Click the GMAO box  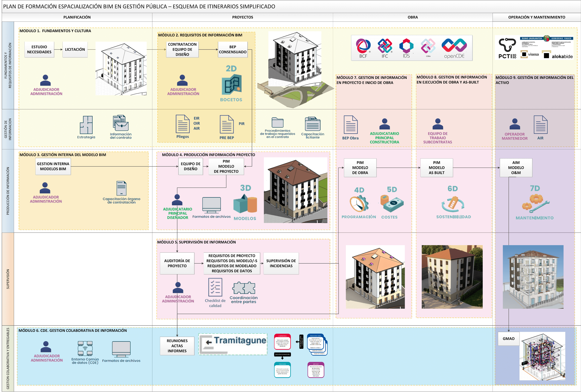tap(508, 339)
